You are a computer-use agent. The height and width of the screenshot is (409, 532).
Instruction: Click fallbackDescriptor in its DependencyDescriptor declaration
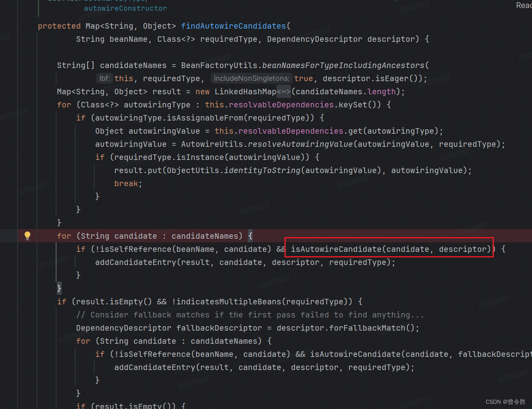click(219, 328)
